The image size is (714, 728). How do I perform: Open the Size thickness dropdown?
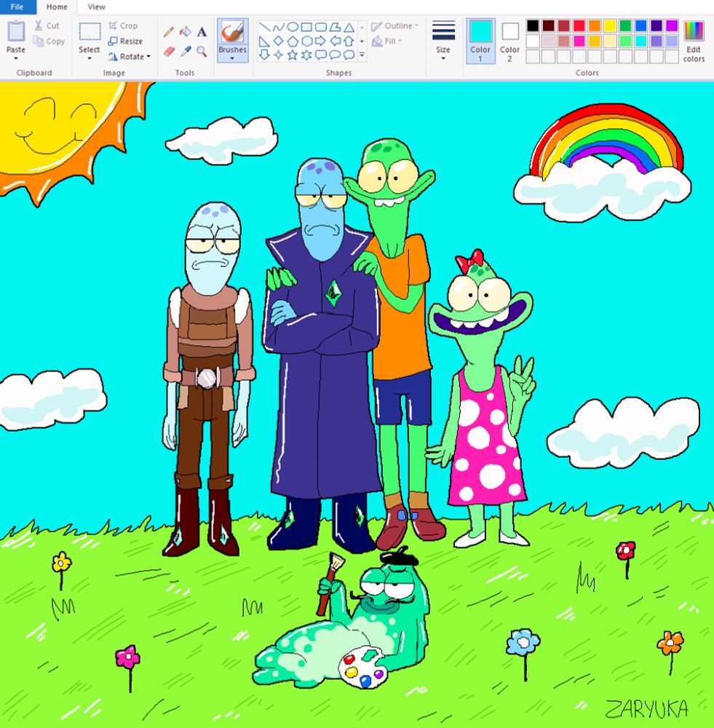point(443,41)
